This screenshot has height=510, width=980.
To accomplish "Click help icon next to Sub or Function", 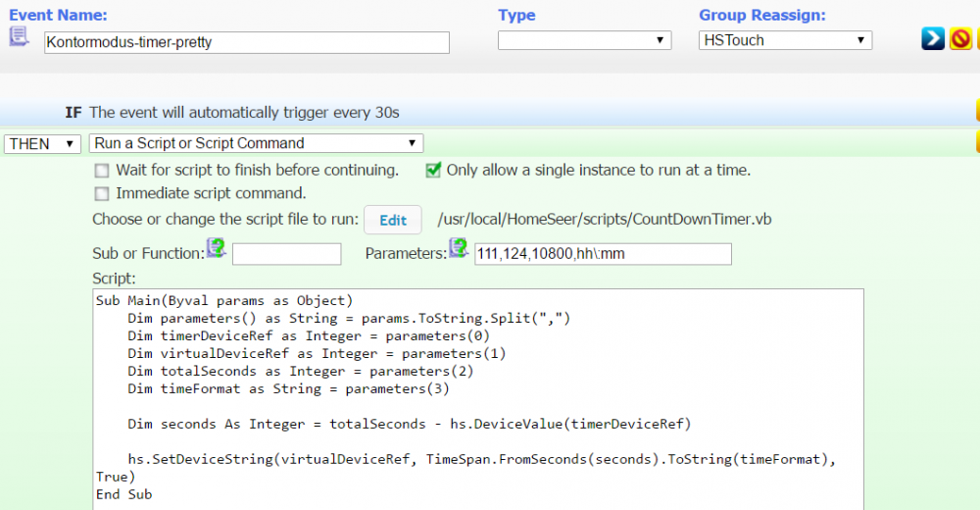I will (216, 247).
